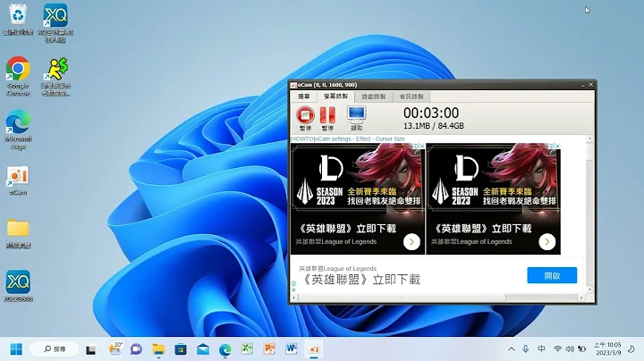This screenshot has width=644, height=361.
Task: Switch input method via the 中 indicator
Action: click(541, 349)
